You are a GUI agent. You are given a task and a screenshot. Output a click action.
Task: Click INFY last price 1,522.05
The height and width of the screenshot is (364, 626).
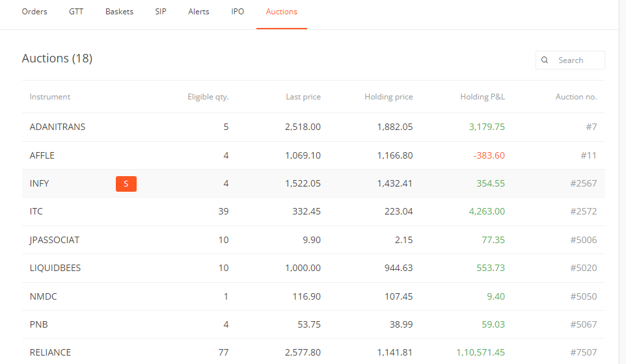click(303, 183)
